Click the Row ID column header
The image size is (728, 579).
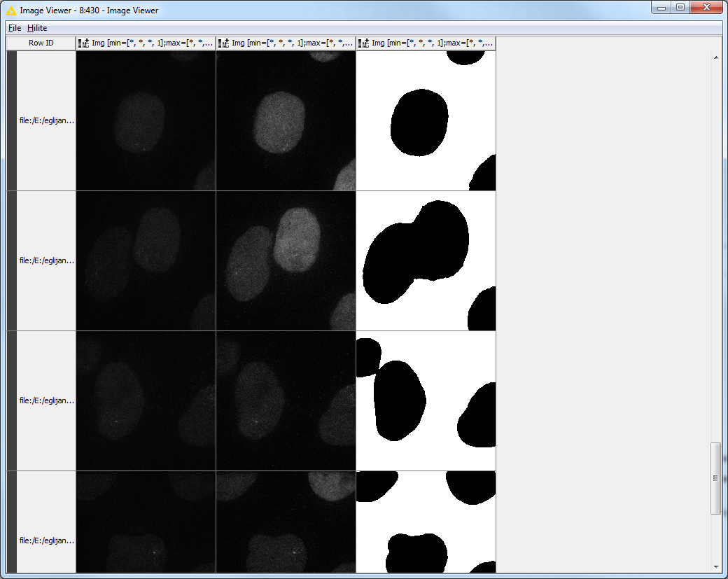pos(41,43)
